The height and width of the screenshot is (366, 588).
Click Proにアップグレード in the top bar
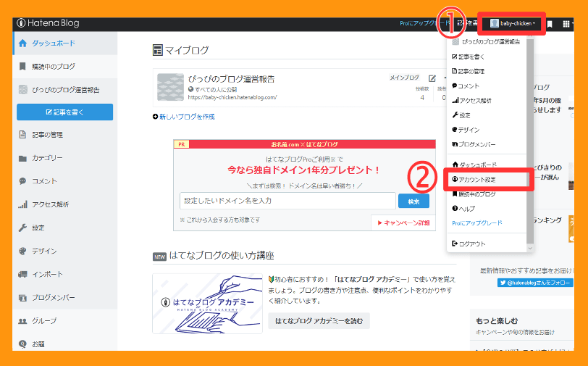click(x=424, y=23)
